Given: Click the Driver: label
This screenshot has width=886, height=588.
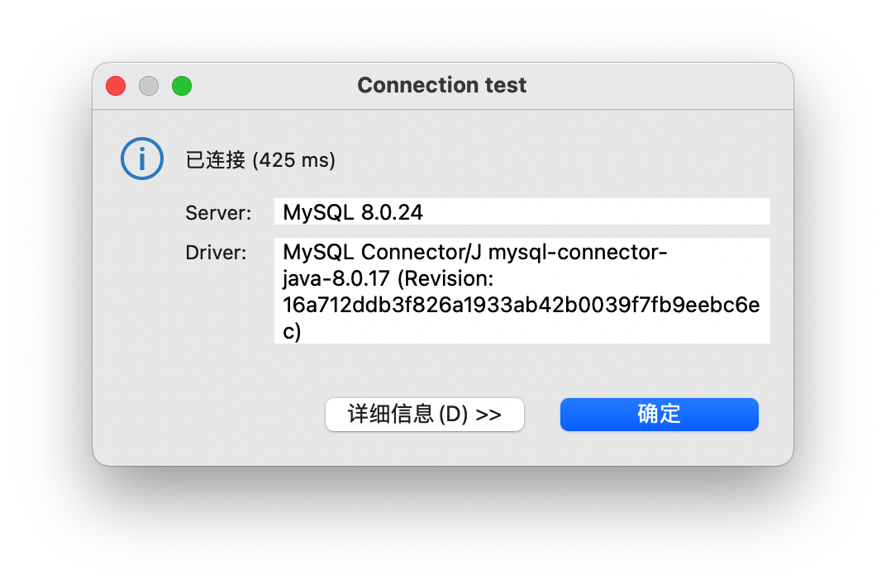Looking at the screenshot, I should [x=216, y=253].
